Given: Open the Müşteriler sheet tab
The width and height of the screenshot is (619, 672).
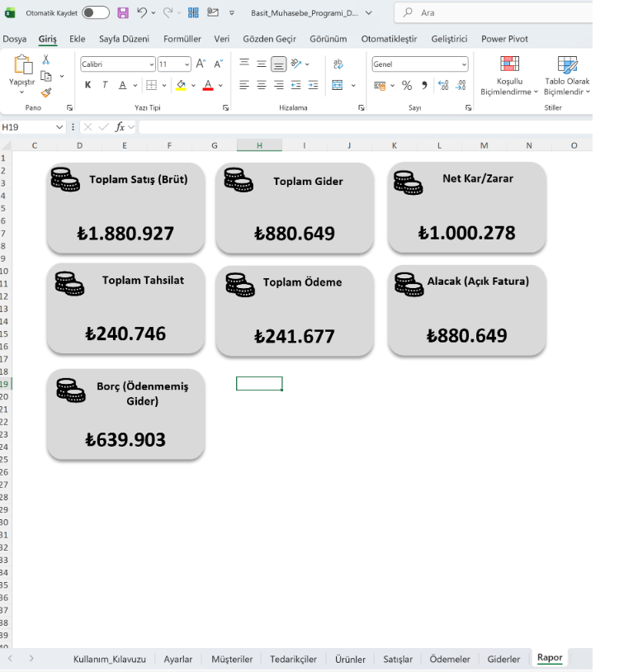Looking at the screenshot, I should (x=232, y=659).
